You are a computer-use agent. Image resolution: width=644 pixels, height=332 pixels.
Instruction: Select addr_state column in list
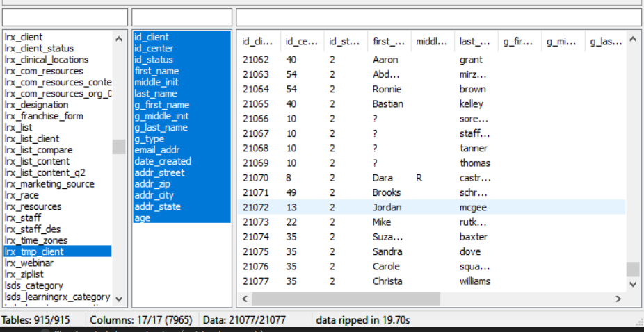(x=182, y=206)
